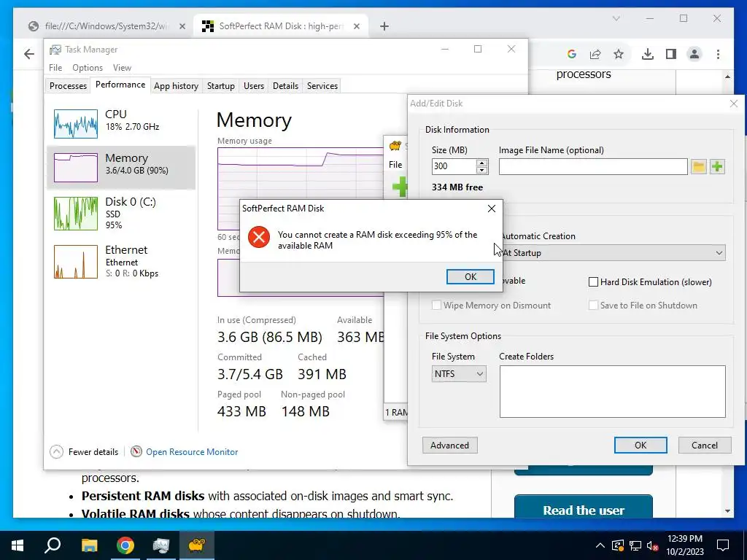This screenshot has width=747, height=560.
Task: Click the Image File Name text field
Action: coord(592,167)
